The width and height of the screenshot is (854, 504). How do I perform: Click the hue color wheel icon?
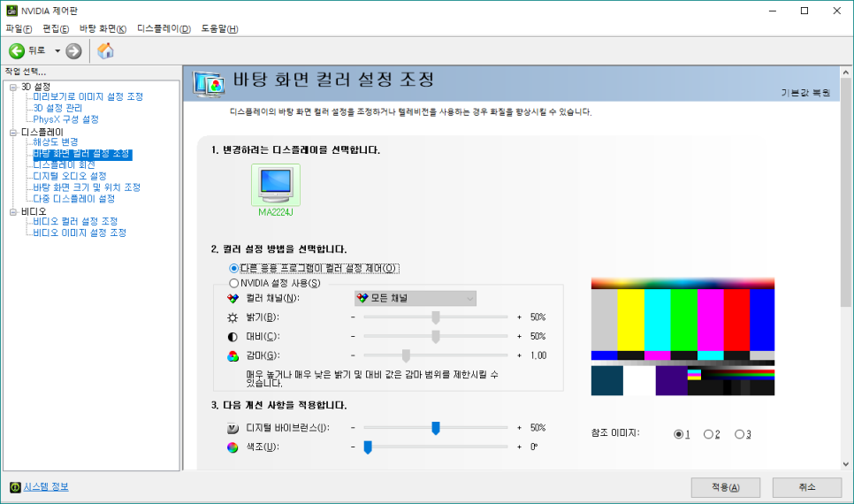[233, 447]
